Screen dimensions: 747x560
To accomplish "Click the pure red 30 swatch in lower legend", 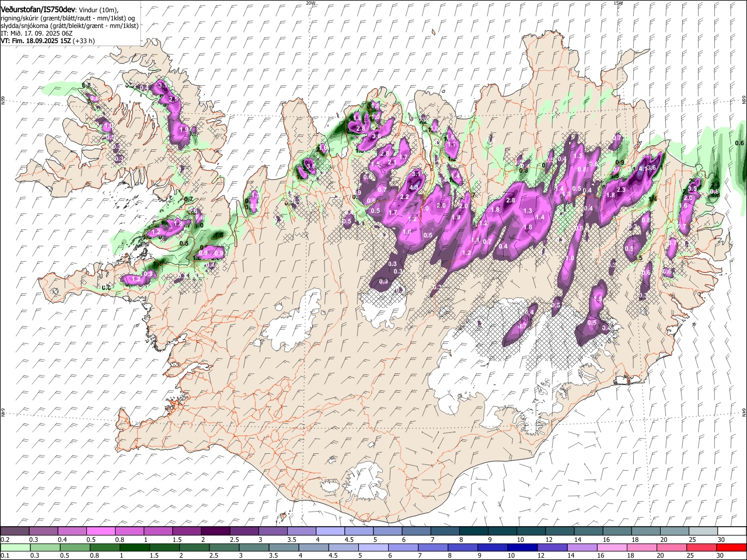I will [x=731, y=547].
